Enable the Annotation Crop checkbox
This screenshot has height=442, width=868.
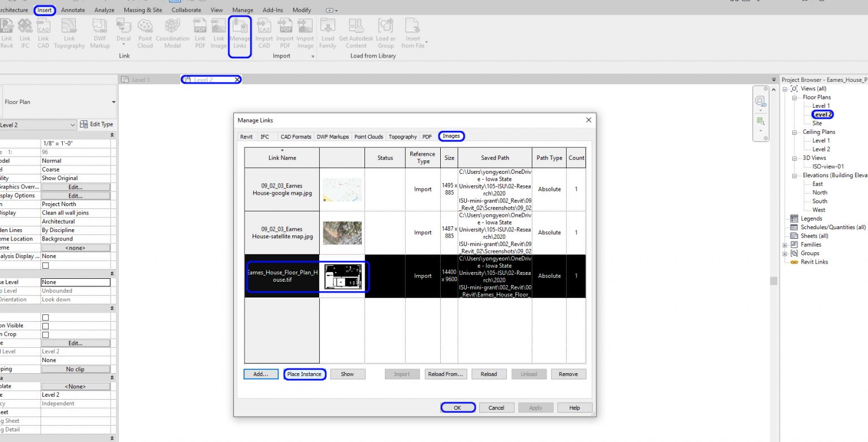(x=46, y=335)
